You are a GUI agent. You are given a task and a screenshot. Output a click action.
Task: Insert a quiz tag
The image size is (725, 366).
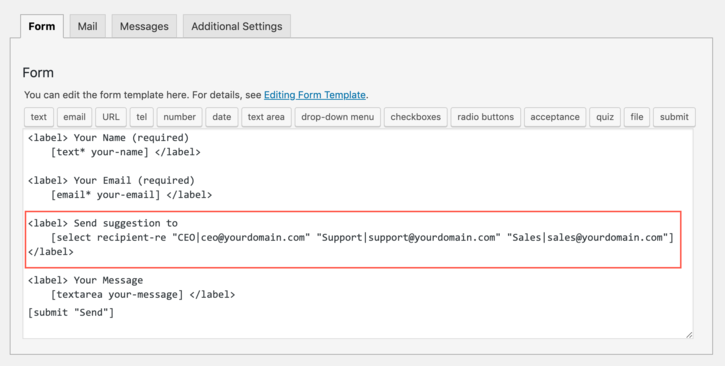(x=605, y=117)
